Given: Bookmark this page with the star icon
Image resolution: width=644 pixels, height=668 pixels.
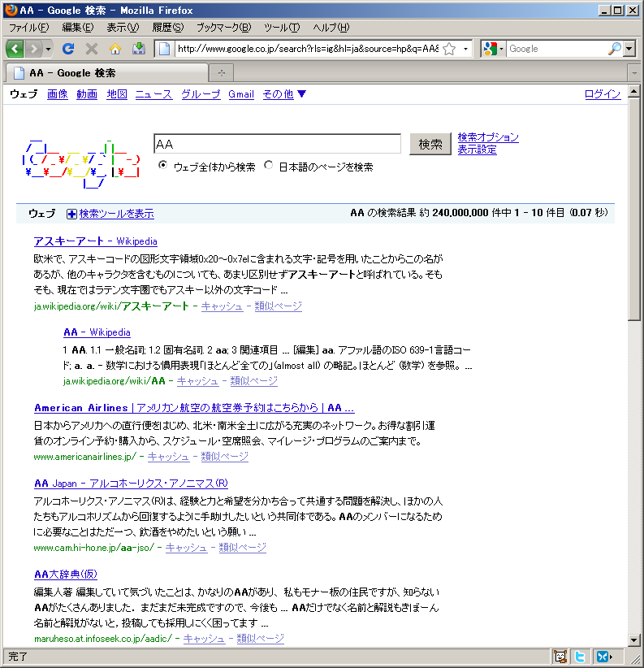Looking at the screenshot, I should pyautogui.click(x=449, y=49).
